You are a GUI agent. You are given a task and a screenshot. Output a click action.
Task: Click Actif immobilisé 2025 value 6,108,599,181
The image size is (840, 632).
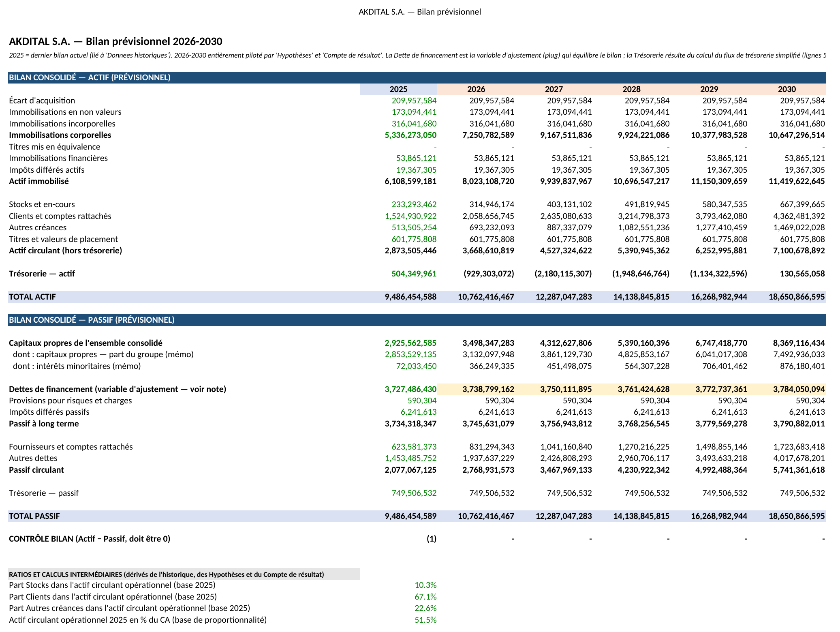click(410, 181)
